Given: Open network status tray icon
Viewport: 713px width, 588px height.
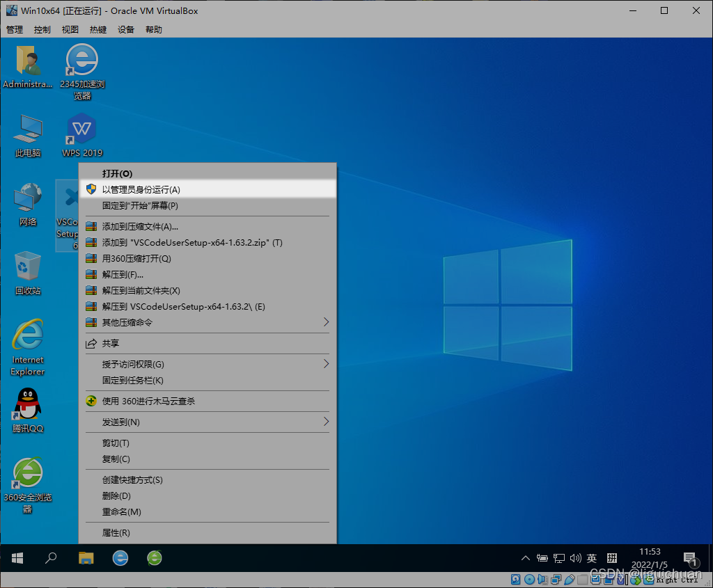Looking at the screenshot, I should click(559, 558).
